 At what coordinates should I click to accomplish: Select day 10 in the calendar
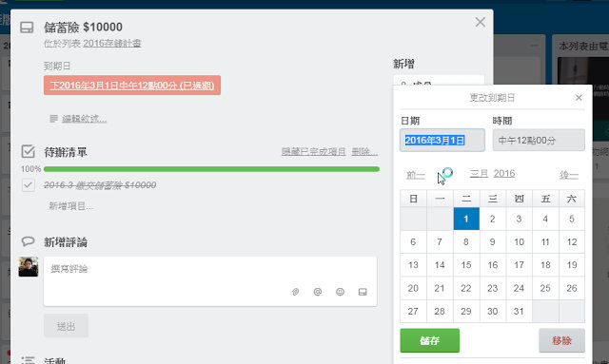tap(519, 241)
